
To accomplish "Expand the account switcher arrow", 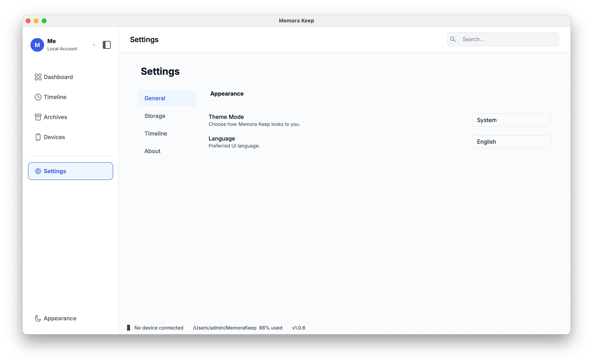I will (94, 45).
